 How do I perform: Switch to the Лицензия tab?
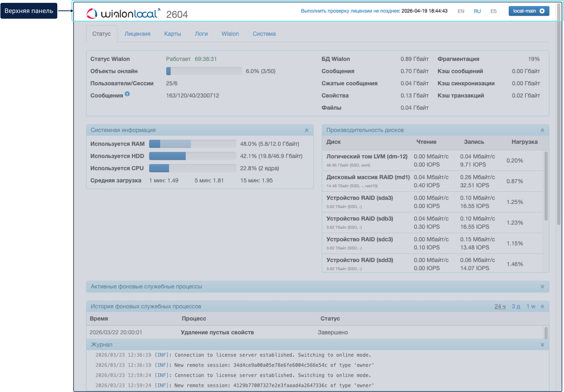137,34
